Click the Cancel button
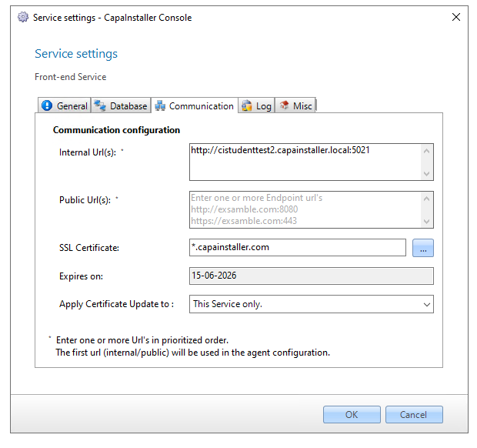This screenshot has height=448, width=477. coord(414,414)
